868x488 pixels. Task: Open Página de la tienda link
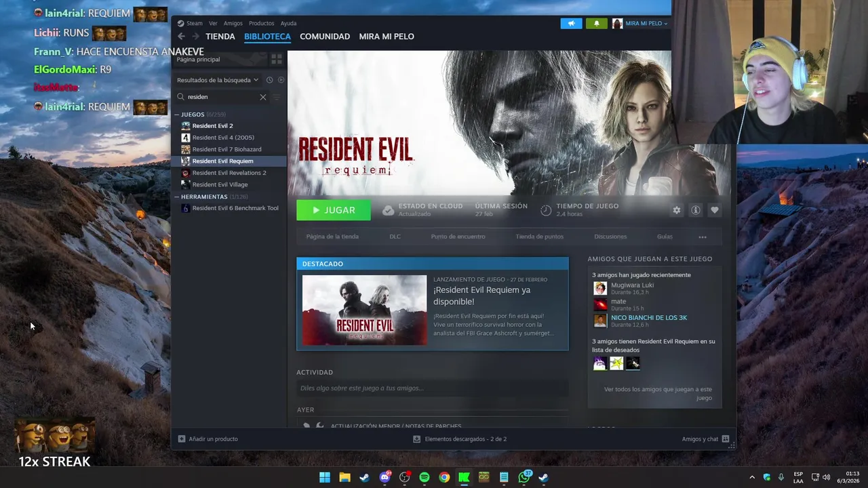click(x=332, y=237)
